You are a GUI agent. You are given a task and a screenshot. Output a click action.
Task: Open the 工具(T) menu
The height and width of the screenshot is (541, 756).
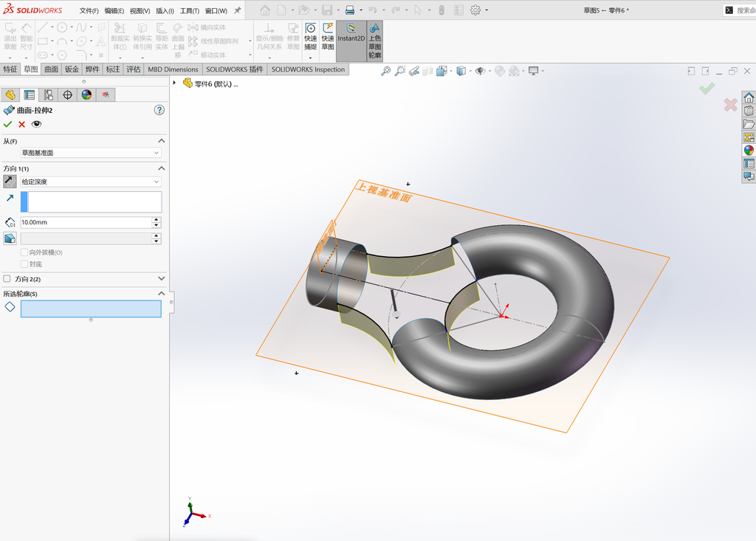point(190,10)
